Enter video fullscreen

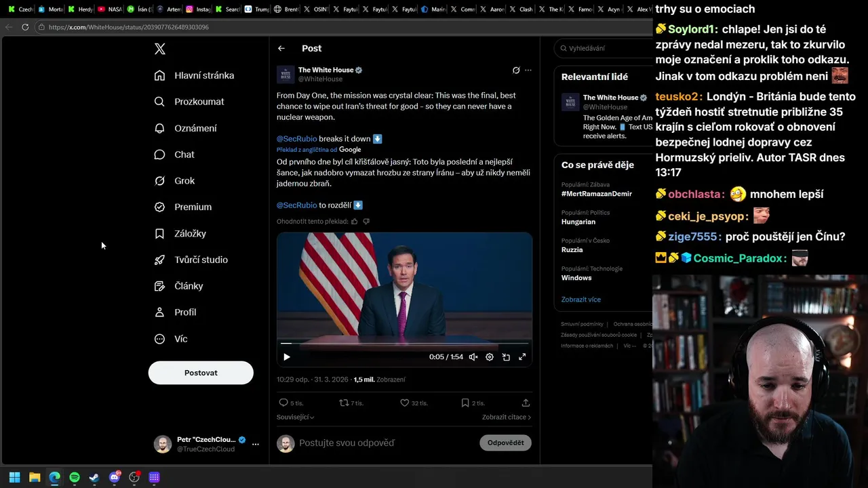[522, 357]
